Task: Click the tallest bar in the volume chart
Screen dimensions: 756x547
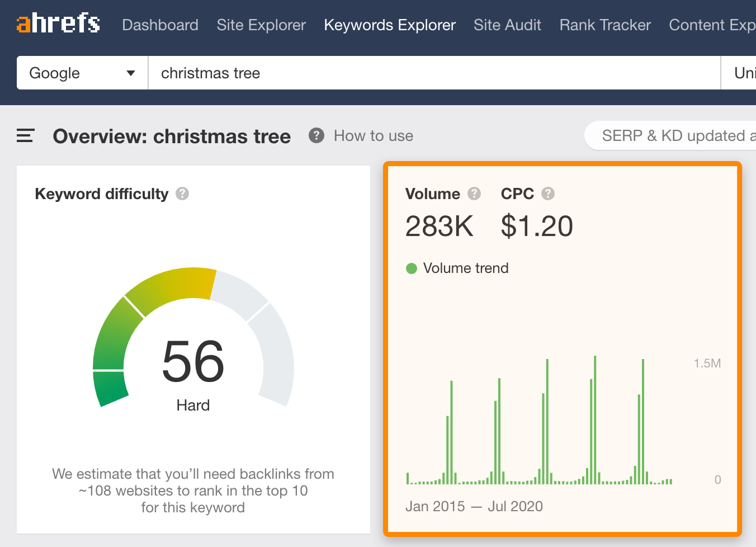Action: [x=595, y=419]
